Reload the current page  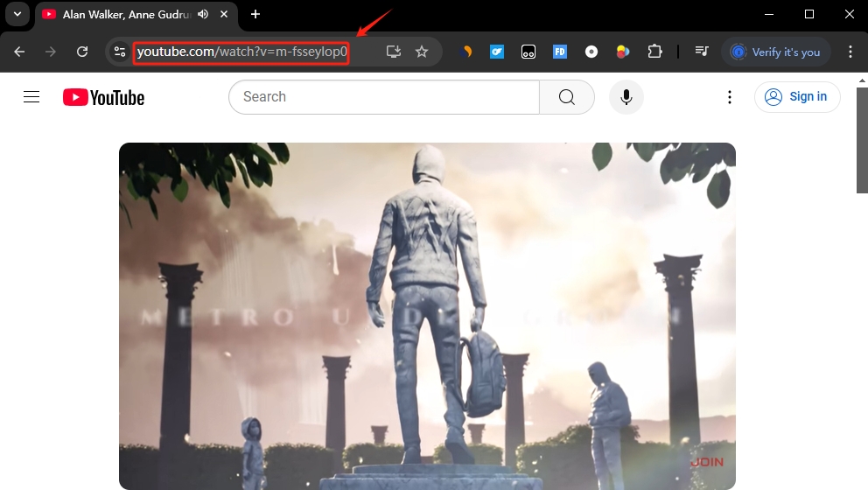point(82,52)
